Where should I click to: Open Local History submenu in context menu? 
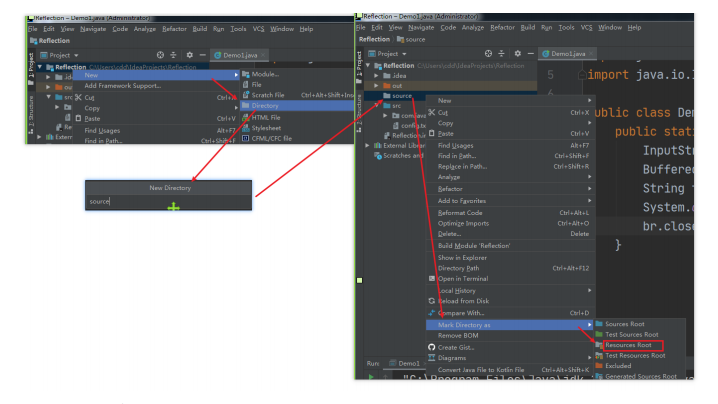pyautogui.click(x=510, y=290)
